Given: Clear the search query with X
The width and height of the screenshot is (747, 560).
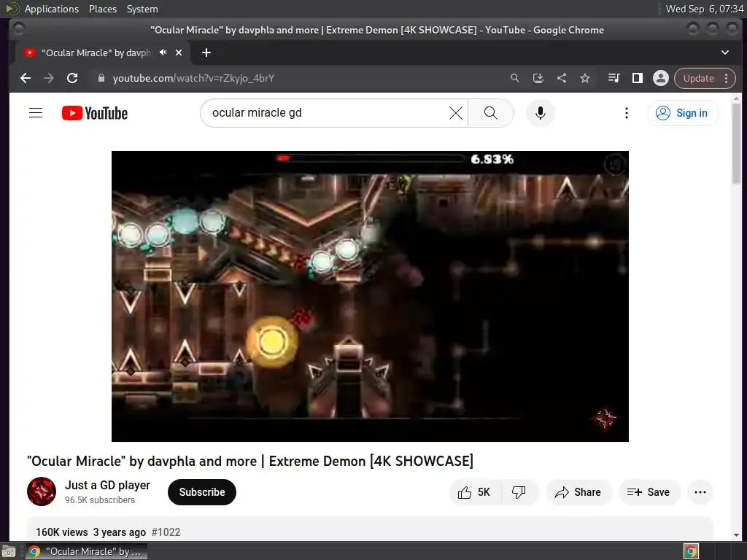Looking at the screenshot, I should click(456, 113).
